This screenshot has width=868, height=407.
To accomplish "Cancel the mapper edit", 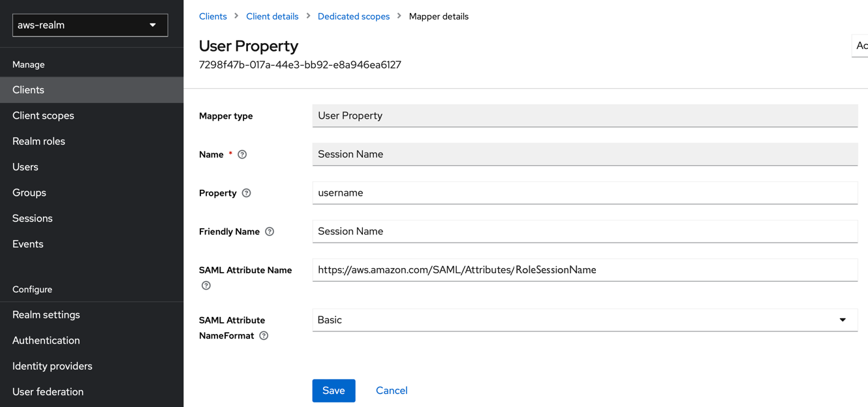I will pyautogui.click(x=392, y=391).
